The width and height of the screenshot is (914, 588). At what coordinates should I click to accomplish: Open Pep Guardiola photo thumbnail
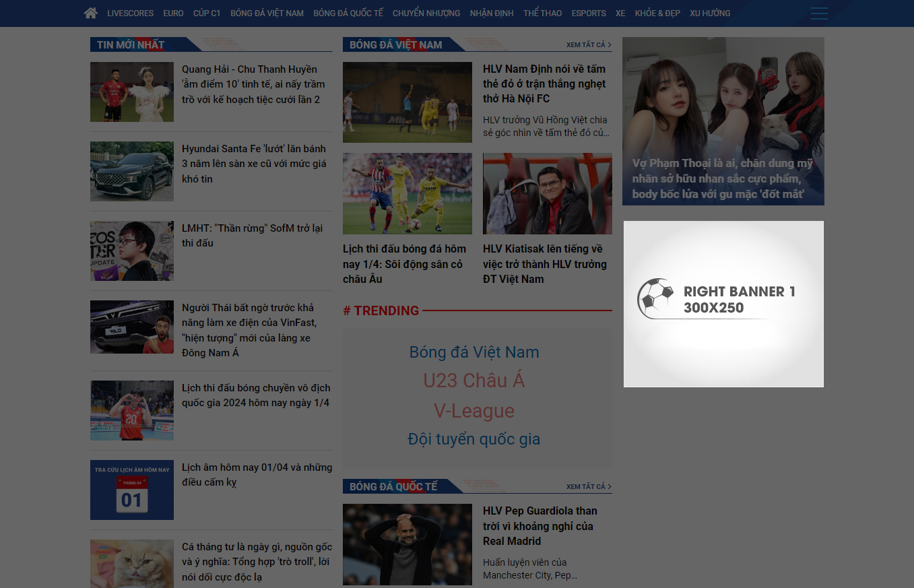407,544
